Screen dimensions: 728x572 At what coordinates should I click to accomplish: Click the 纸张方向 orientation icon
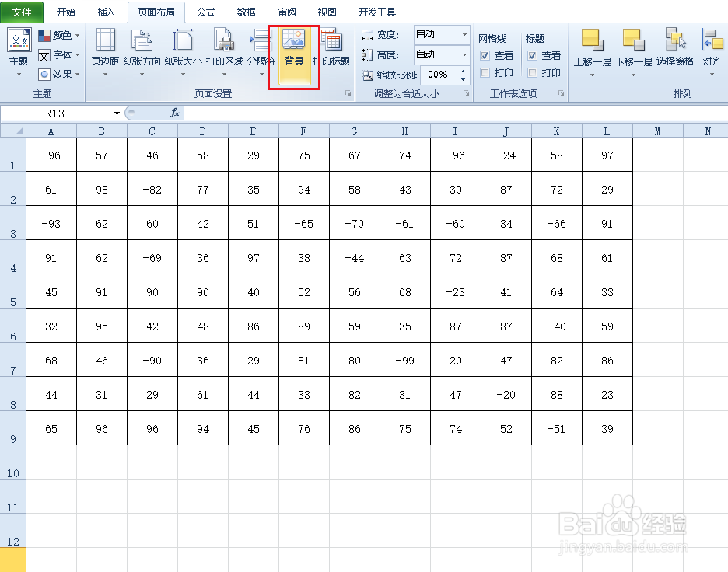coord(142,40)
